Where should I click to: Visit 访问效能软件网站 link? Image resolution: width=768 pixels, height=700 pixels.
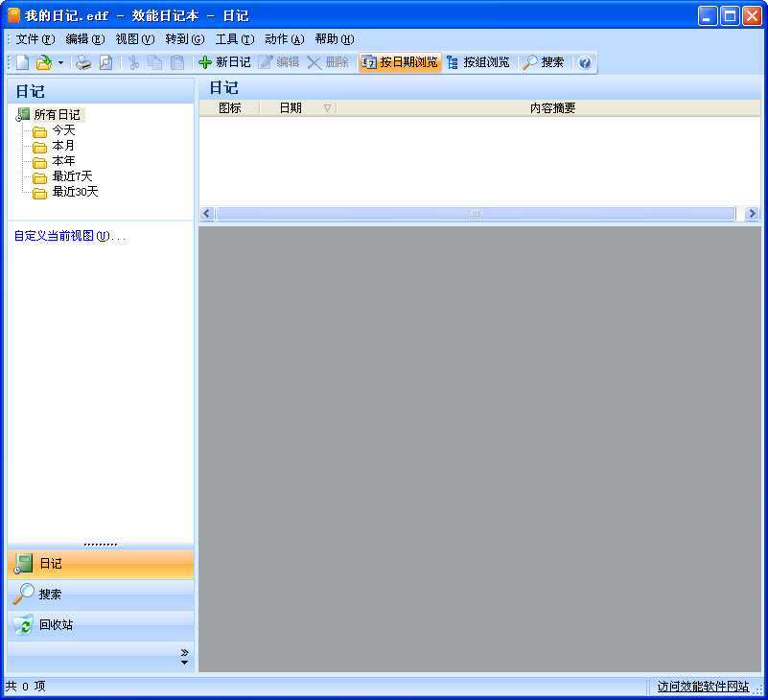pyautogui.click(x=703, y=687)
